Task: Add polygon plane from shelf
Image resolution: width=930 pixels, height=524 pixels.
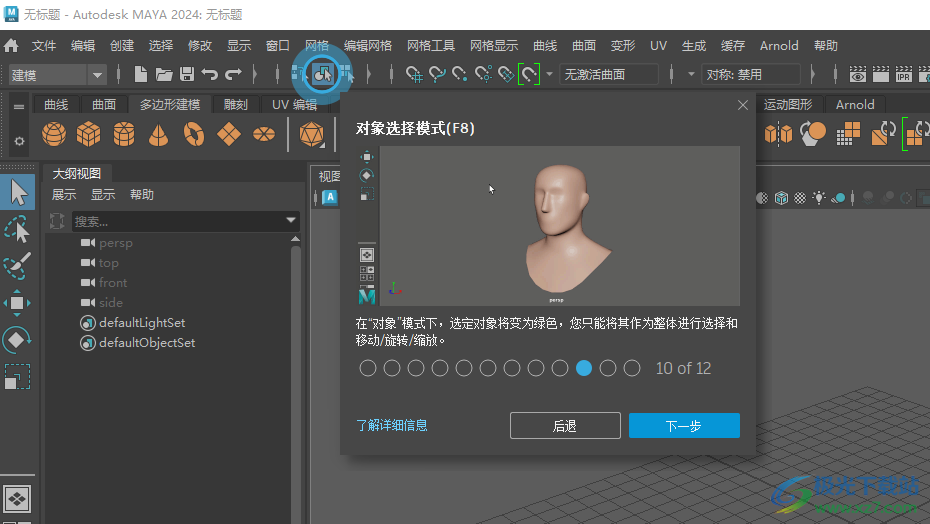Action: (229, 135)
